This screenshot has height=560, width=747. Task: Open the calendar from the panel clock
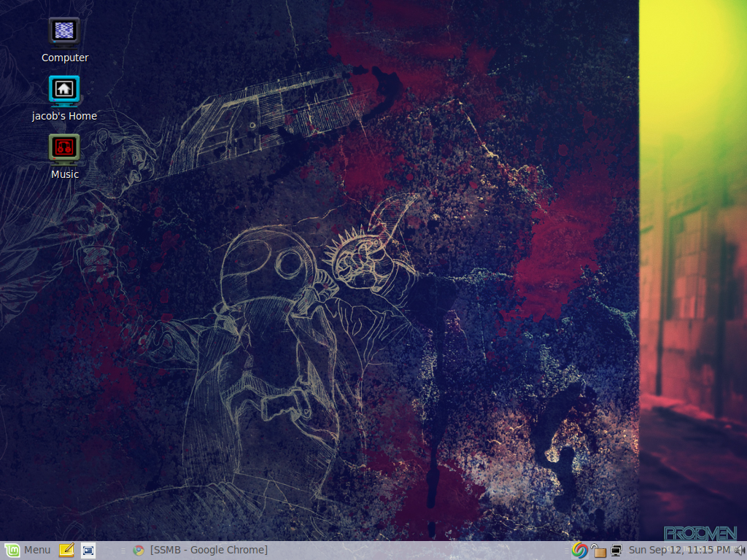679,550
